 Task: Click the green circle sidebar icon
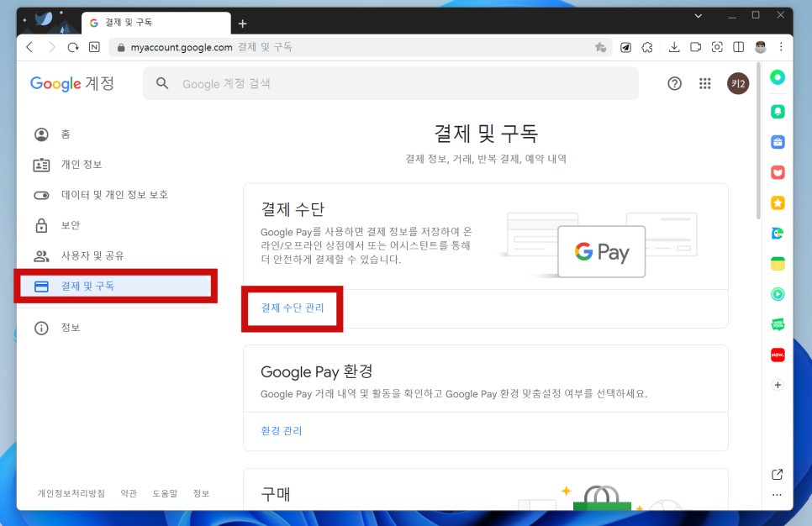point(778,77)
